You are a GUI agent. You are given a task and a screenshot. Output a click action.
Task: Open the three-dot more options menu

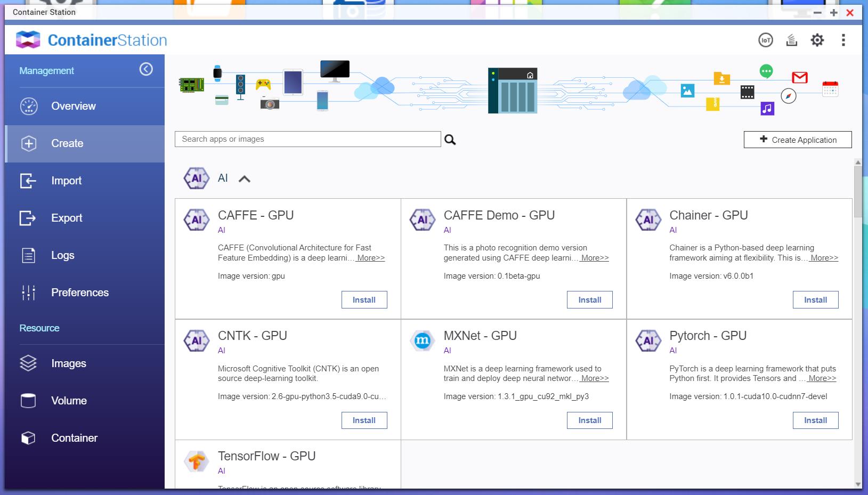pyautogui.click(x=843, y=40)
